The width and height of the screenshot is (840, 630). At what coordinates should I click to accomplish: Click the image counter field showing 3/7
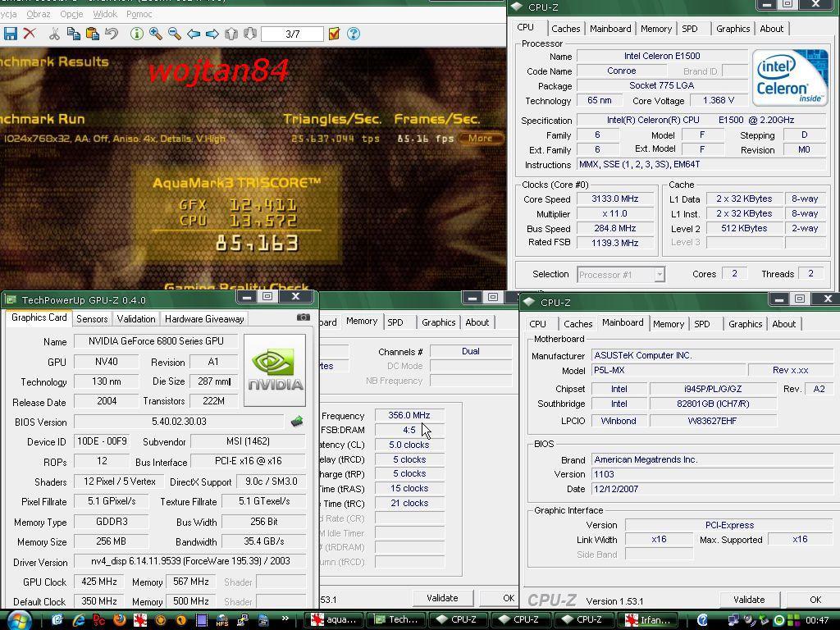(293, 34)
